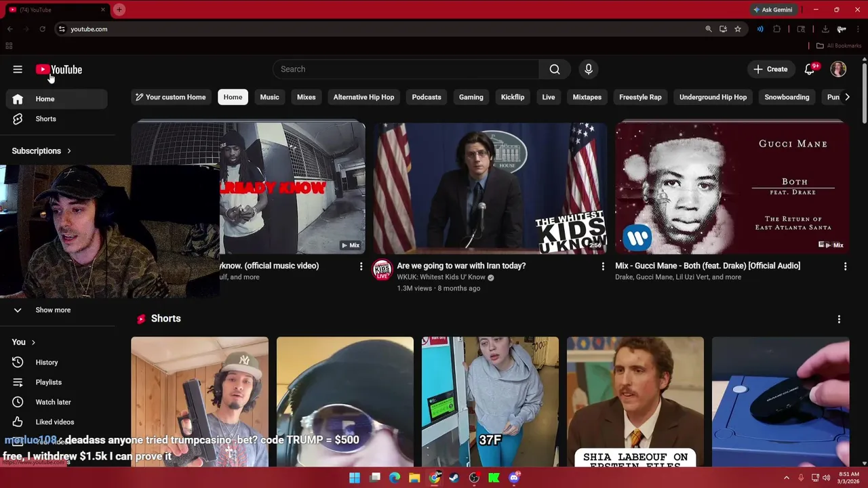
Task: Click the YouTube logo
Action: (59, 69)
